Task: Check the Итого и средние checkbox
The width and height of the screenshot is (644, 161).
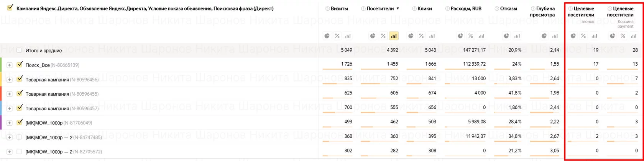Action: [19, 50]
